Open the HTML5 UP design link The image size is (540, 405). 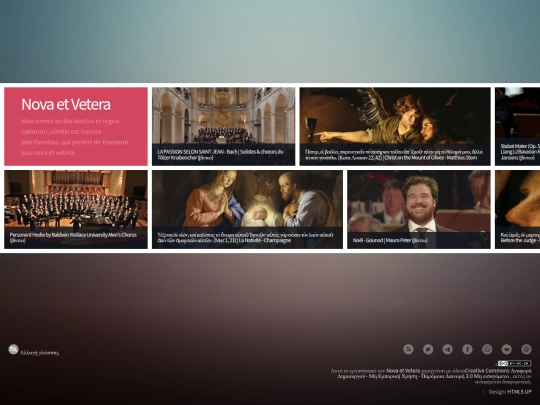(519, 392)
